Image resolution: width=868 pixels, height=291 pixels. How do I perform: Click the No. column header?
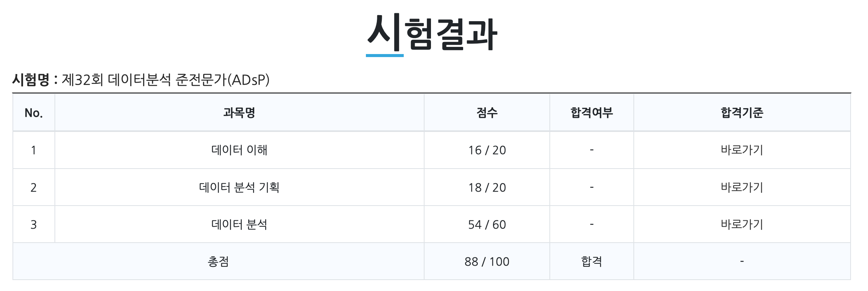coord(34,113)
